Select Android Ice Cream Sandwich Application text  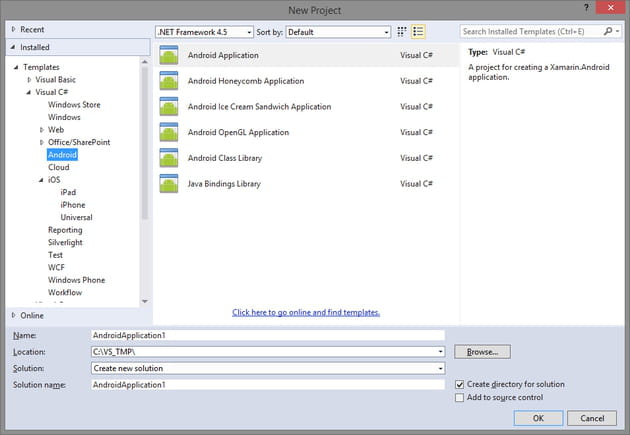(260, 107)
